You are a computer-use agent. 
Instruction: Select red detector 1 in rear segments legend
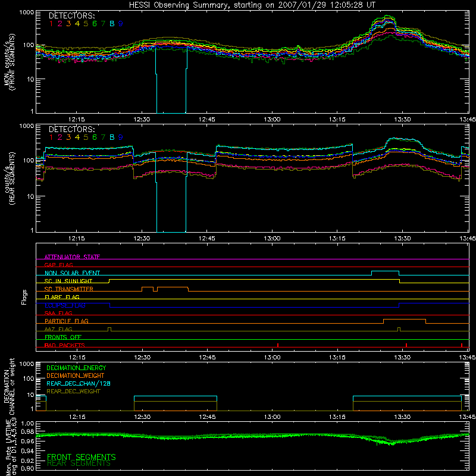coord(51,137)
